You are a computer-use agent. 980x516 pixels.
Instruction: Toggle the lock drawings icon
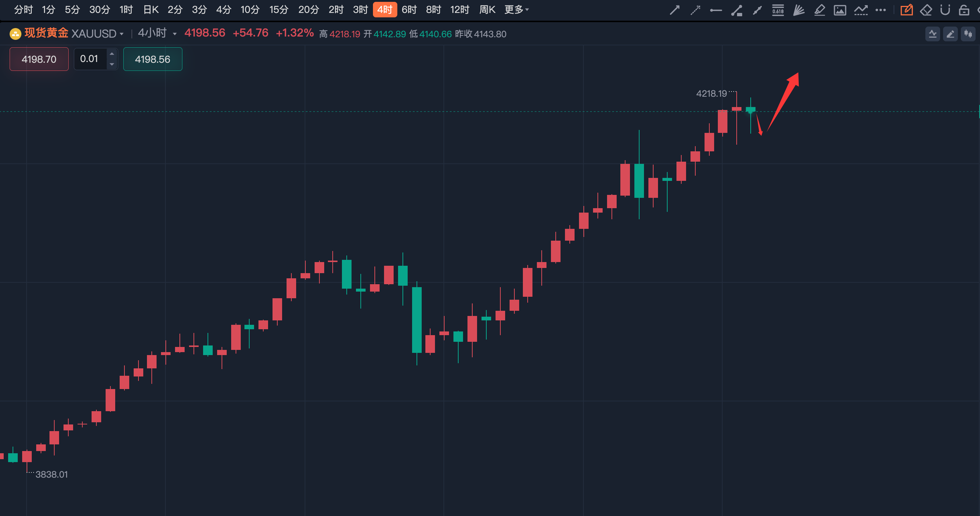click(964, 10)
